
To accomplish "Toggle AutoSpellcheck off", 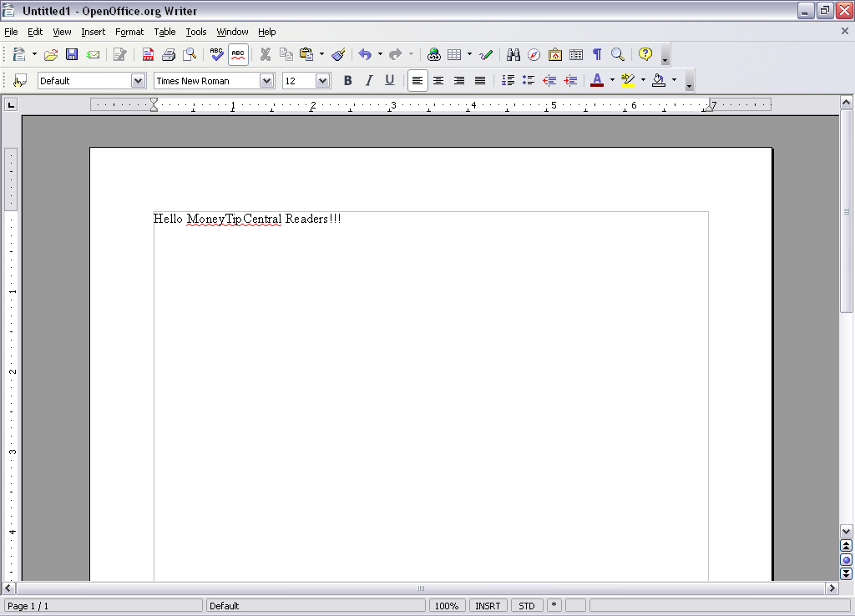I will (x=238, y=54).
